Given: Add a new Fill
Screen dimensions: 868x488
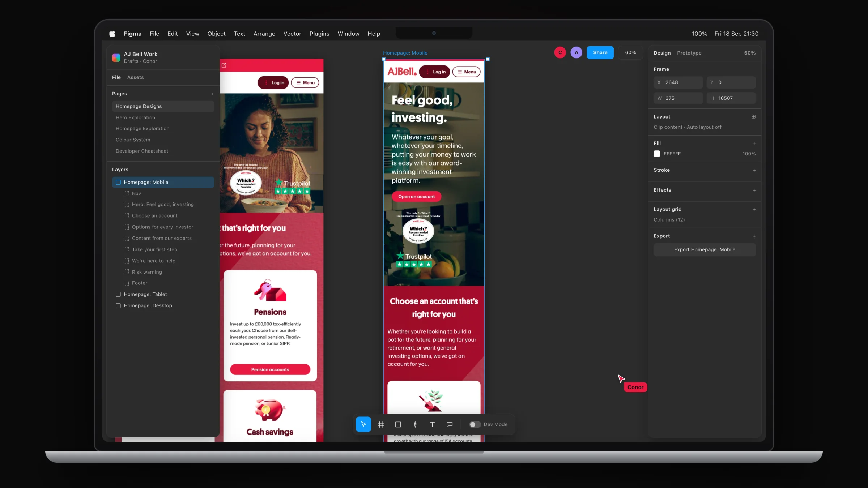Looking at the screenshot, I should [754, 144].
